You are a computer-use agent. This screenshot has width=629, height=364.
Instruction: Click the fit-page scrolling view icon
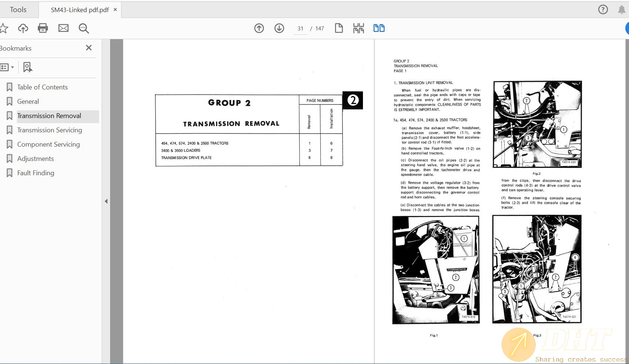(359, 28)
